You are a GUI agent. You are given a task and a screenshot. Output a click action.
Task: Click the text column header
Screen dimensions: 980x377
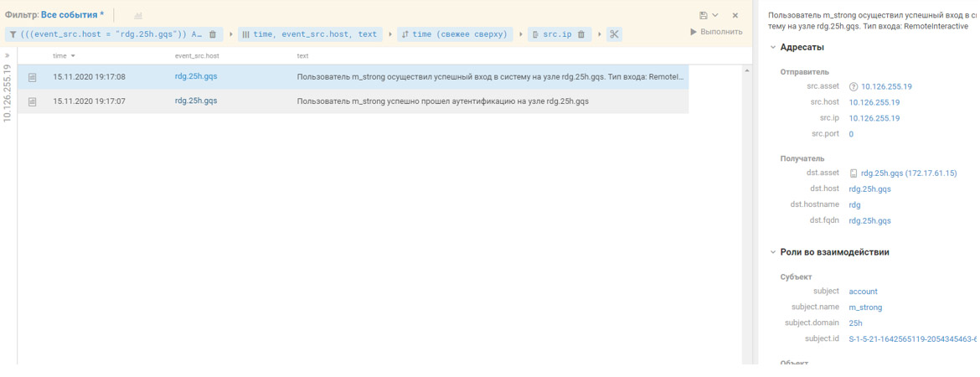[302, 55]
